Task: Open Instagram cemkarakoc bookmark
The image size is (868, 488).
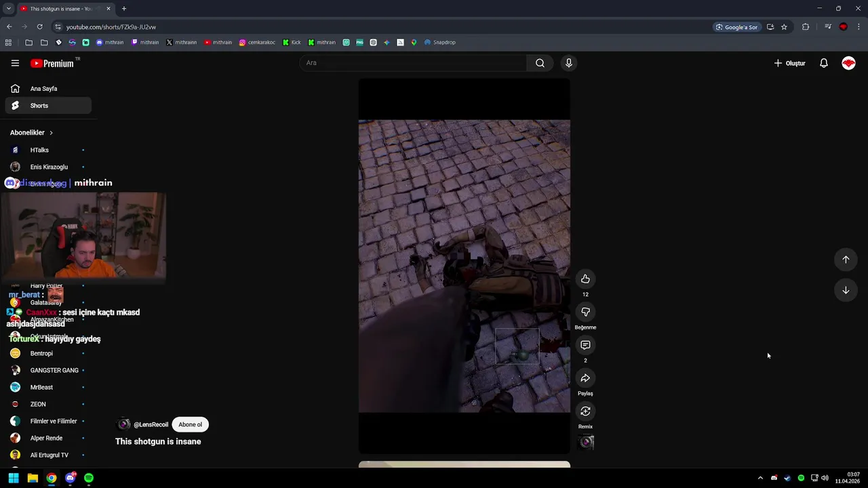Action: point(258,42)
